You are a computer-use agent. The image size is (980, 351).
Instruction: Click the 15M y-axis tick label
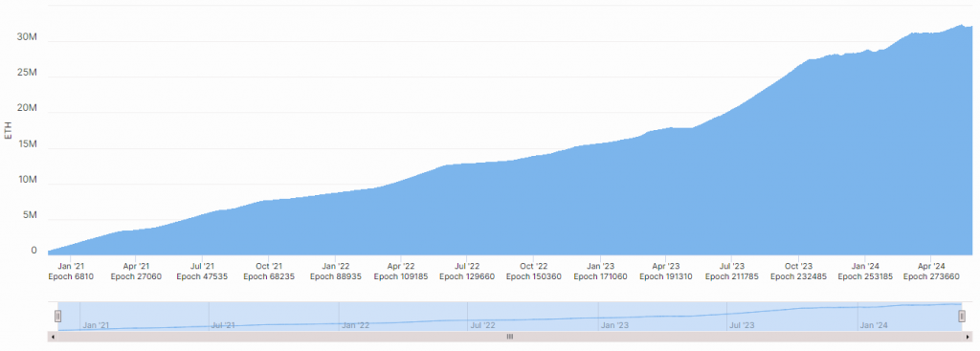point(27,144)
